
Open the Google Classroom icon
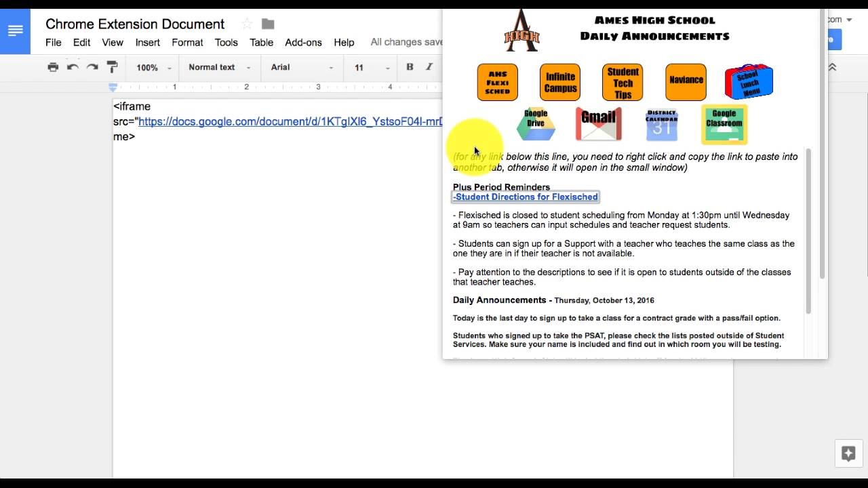[724, 125]
